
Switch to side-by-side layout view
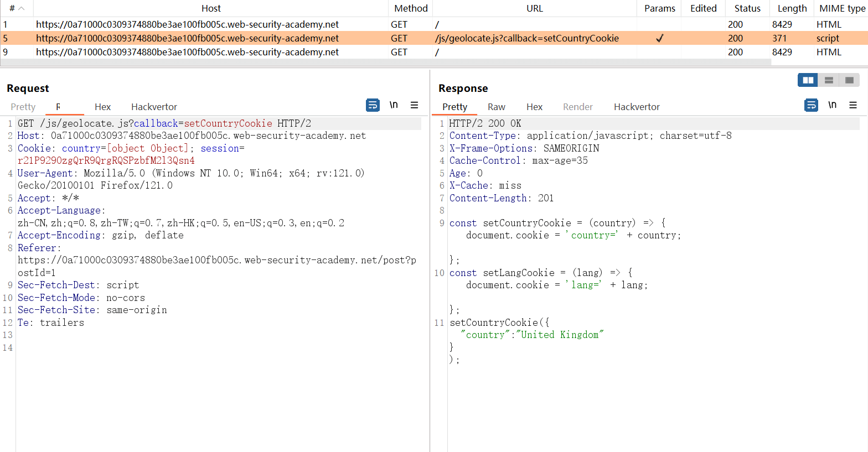point(808,80)
